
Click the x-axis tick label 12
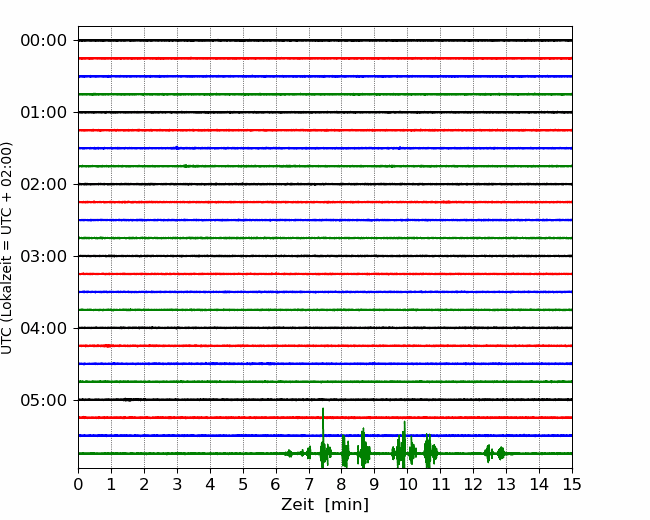click(x=473, y=484)
